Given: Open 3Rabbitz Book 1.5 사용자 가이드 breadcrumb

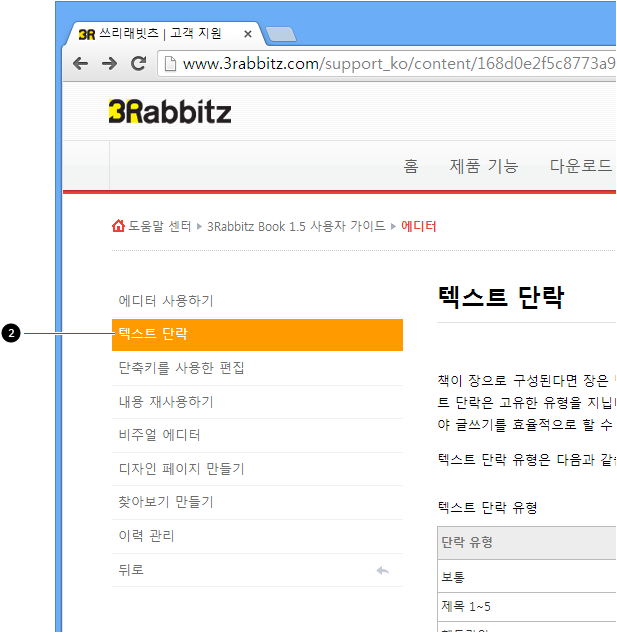Looking at the screenshot, I should 296,226.
